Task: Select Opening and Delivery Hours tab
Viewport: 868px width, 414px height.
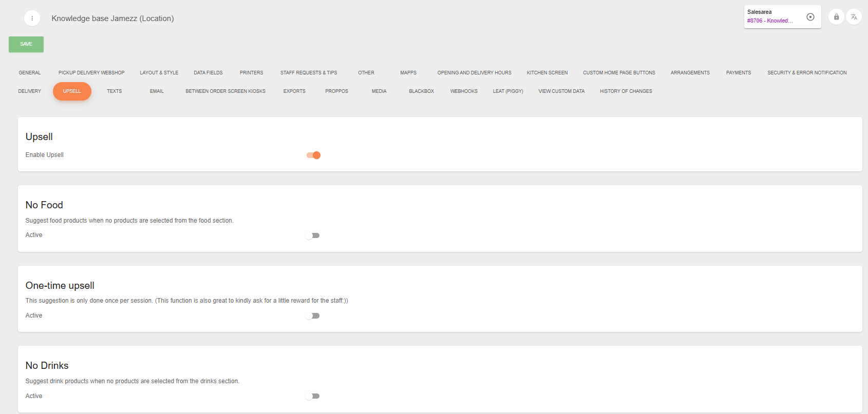Action: 474,73
